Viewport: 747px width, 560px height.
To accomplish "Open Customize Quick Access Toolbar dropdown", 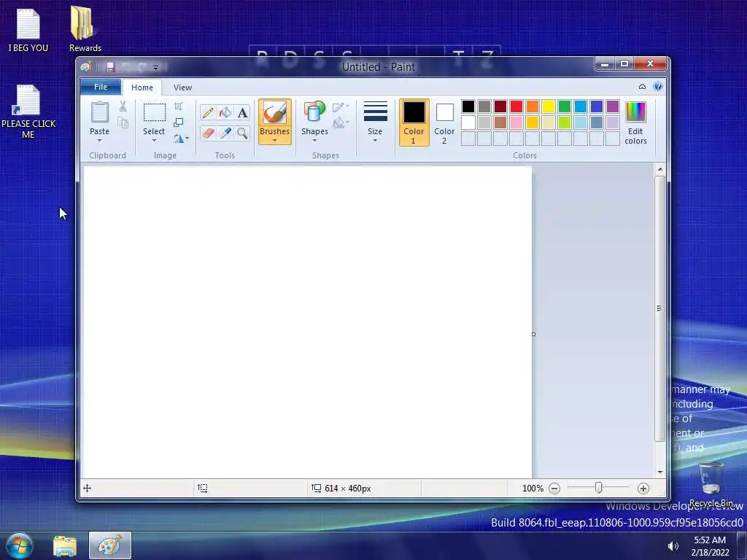I will (156, 67).
